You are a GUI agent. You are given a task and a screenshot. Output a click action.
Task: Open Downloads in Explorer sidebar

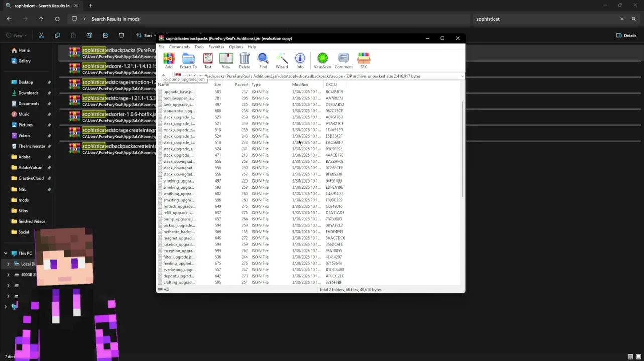[28, 93]
